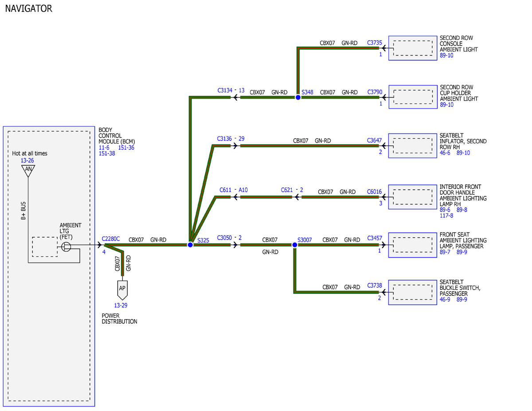
Task: Open 89-9 under Seatbelt Buckle Switch, Passenger
Action: tap(462, 300)
